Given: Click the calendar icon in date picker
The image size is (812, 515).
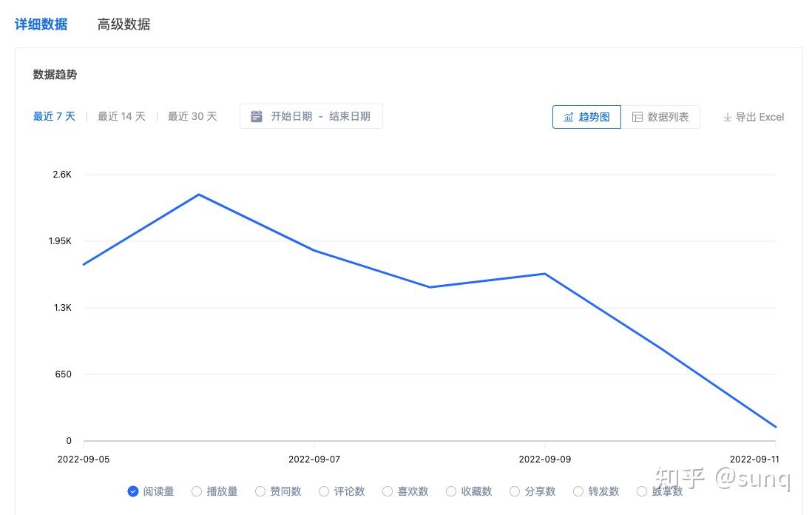Looking at the screenshot, I should [x=257, y=116].
